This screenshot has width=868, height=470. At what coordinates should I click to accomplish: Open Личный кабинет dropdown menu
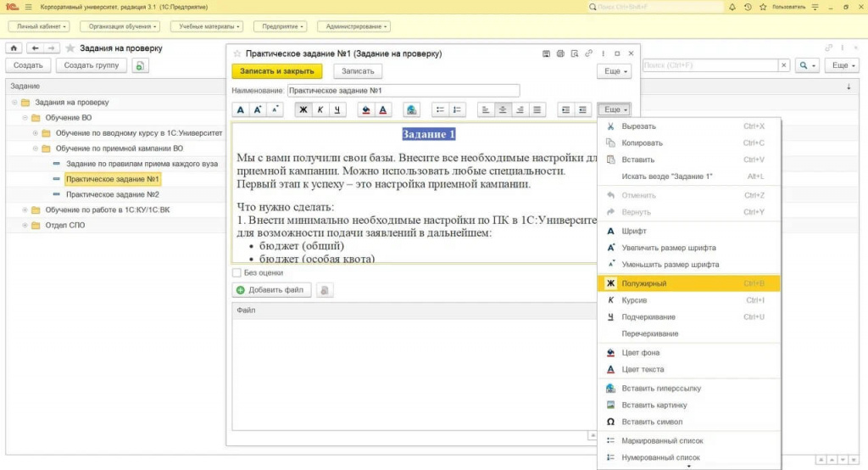39,26
